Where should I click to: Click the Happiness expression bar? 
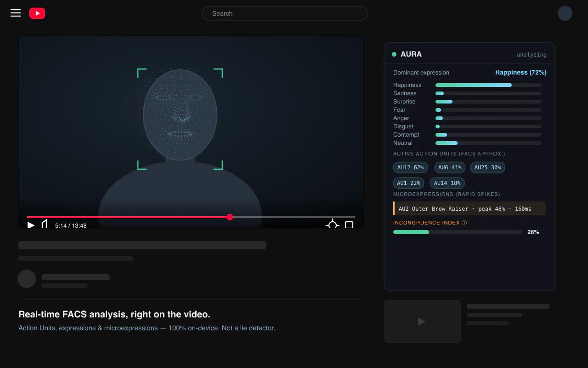[x=488, y=85]
